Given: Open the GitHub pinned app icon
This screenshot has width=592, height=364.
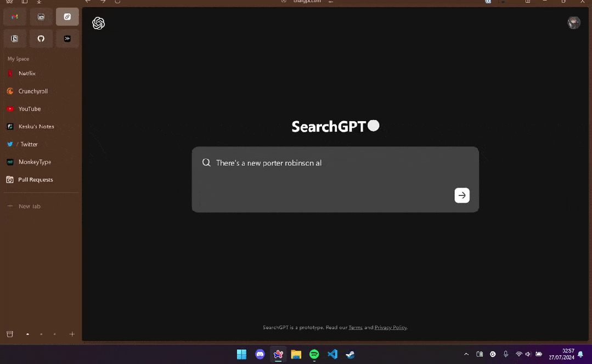Looking at the screenshot, I should click(x=41, y=38).
